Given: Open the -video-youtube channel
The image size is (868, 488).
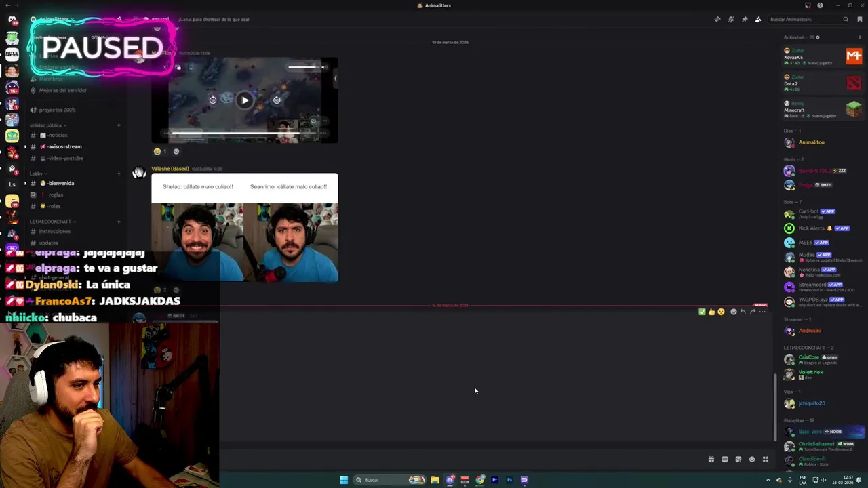Looking at the screenshot, I should (x=65, y=158).
